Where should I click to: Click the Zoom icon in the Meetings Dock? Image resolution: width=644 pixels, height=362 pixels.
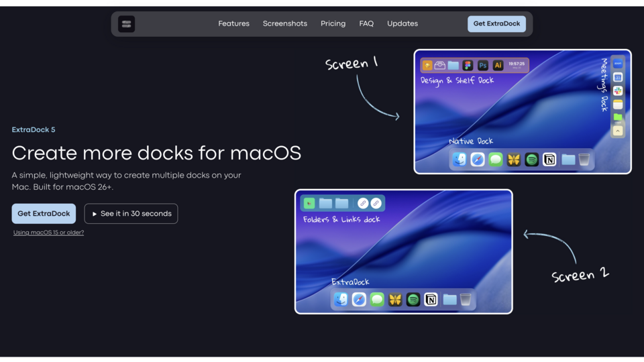coord(618,64)
